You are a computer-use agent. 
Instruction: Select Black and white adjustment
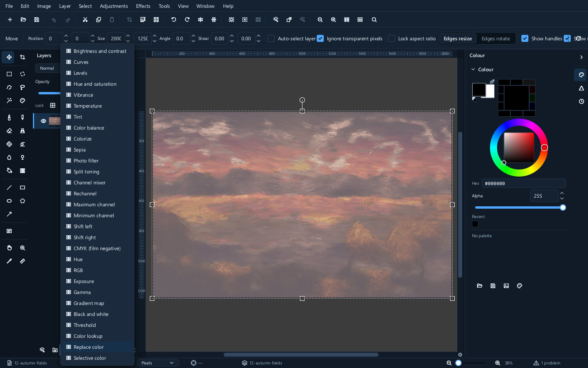(x=97, y=314)
